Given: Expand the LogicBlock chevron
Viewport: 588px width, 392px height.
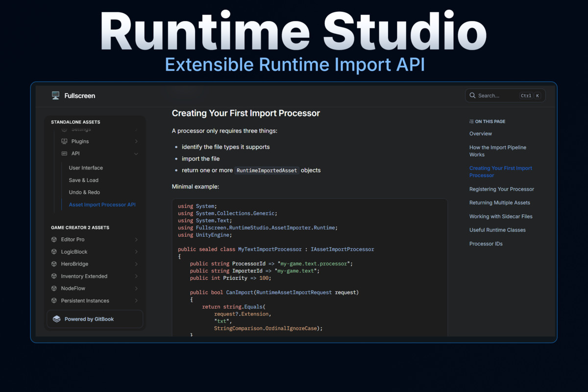Looking at the screenshot, I should pyautogui.click(x=136, y=252).
